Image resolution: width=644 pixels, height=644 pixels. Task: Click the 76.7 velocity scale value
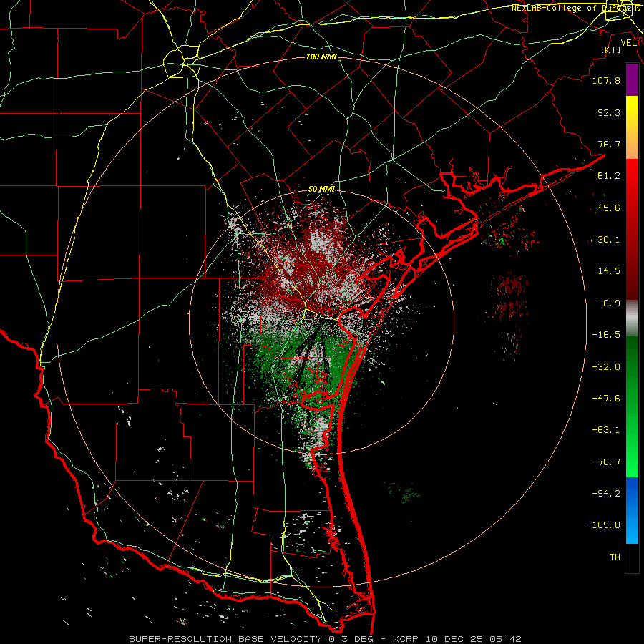[609, 144]
